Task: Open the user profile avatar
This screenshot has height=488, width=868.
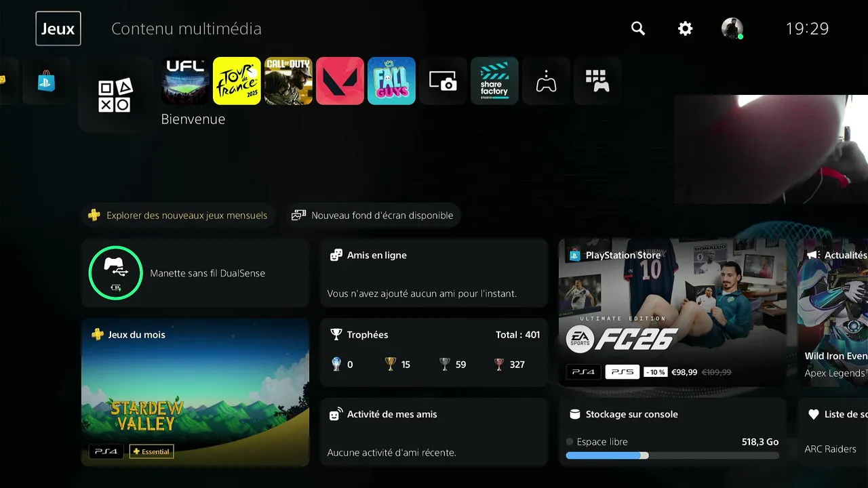Action: click(732, 28)
